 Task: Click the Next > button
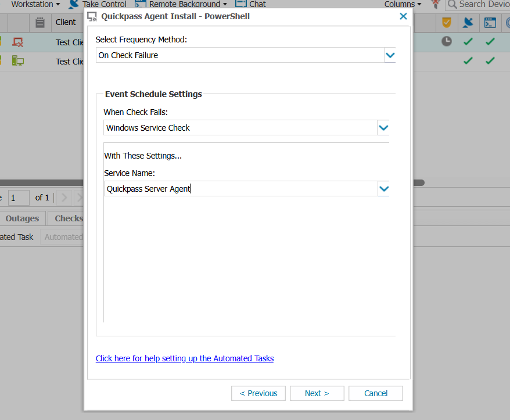pos(317,393)
